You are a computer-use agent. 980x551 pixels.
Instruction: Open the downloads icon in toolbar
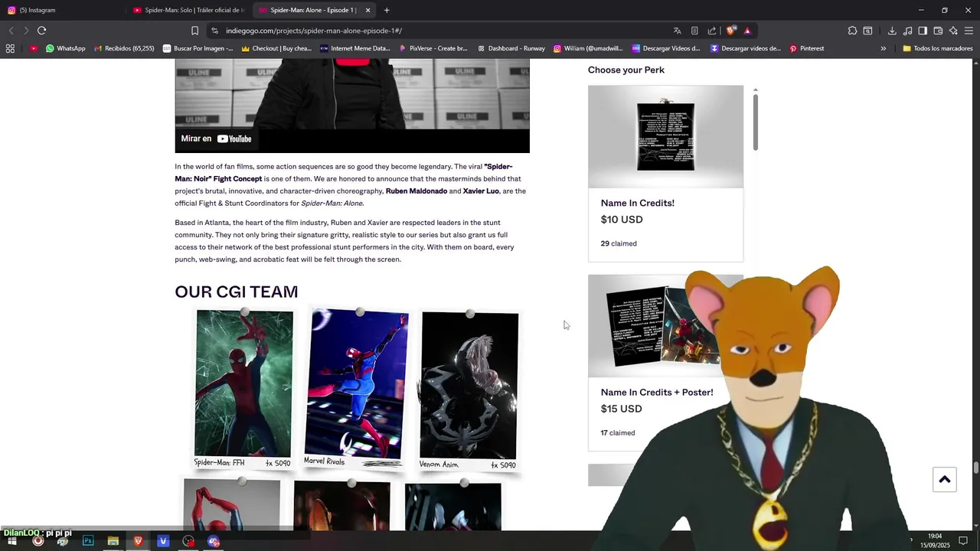click(892, 31)
